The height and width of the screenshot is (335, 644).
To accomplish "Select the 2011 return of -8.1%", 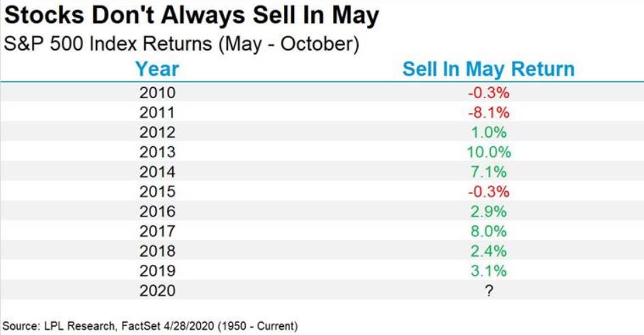I will (x=489, y=112).
